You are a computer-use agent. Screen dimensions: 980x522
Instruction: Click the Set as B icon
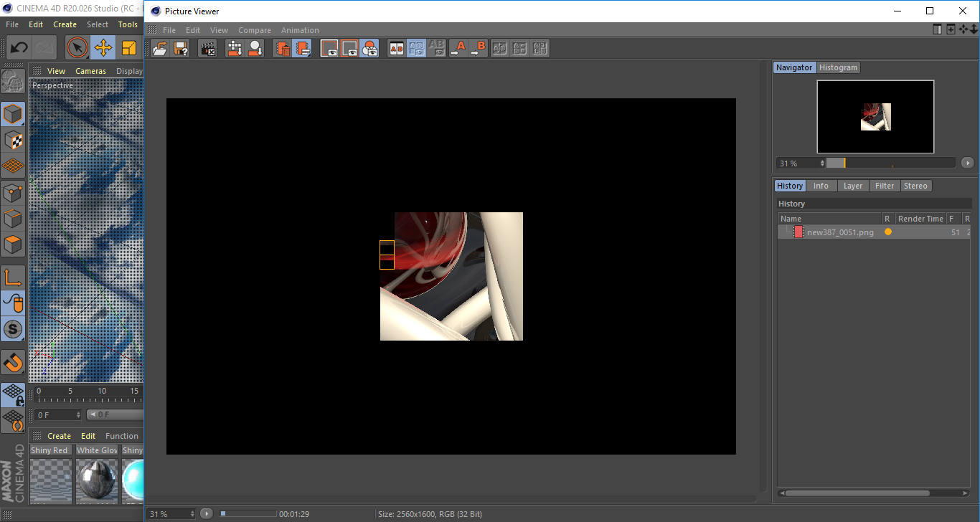point(479,49)
